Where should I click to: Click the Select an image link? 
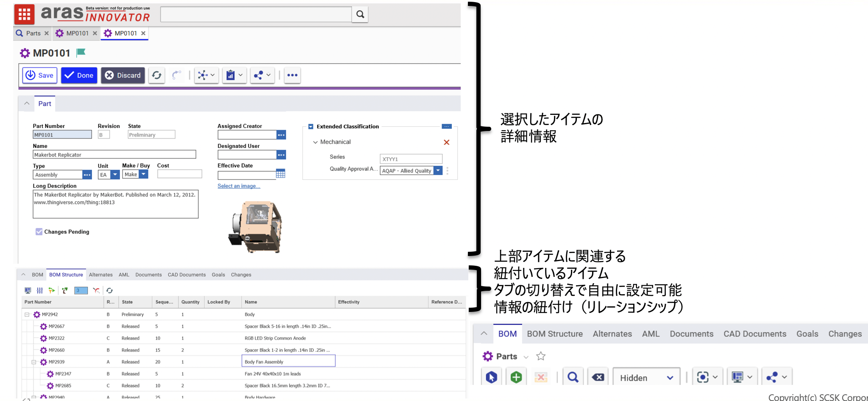239,186
